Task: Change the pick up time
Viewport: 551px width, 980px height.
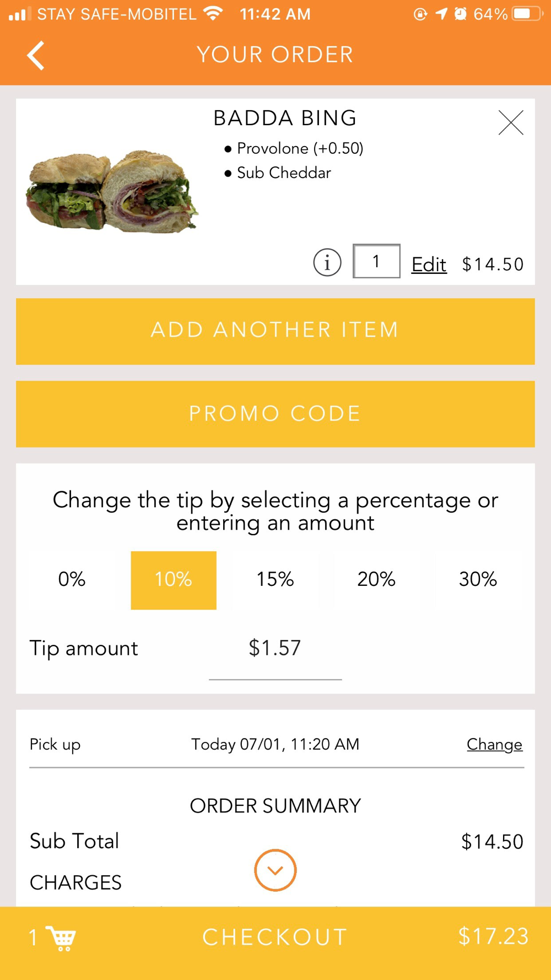Action: [494, 745]
